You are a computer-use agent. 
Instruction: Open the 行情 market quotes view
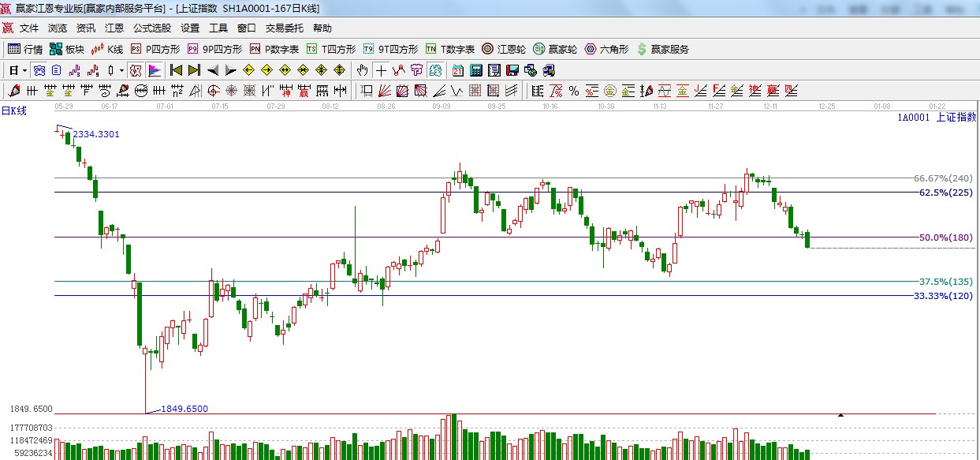tap(25, 49)
